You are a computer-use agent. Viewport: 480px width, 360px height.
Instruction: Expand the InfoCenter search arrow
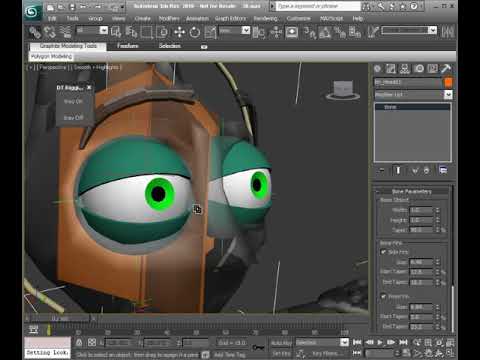coord(272,6)
